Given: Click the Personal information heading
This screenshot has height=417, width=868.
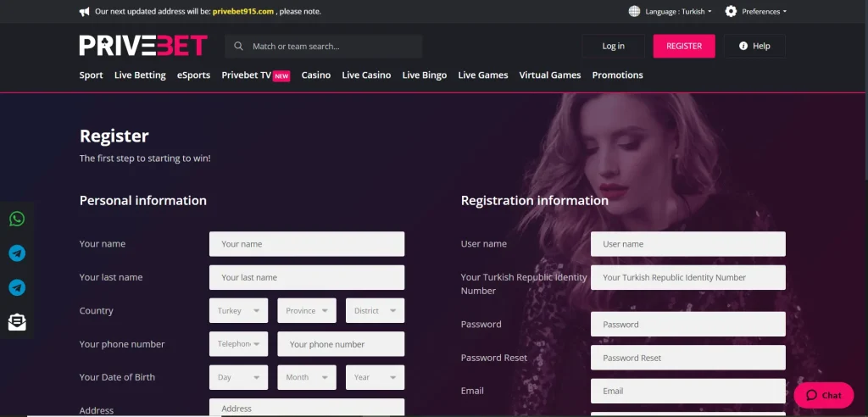Looking at the screenshot, I should coord(142,201).
